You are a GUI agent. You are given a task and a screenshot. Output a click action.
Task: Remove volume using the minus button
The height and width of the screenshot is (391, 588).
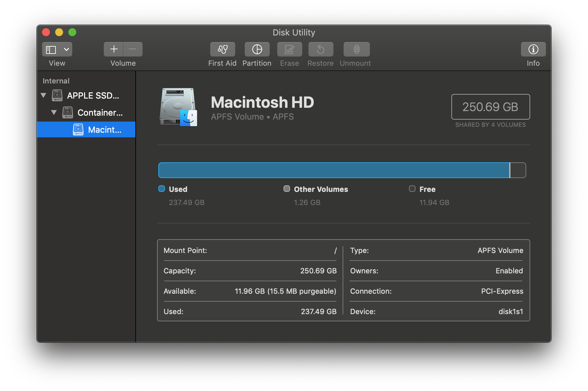tap(133, 49)
